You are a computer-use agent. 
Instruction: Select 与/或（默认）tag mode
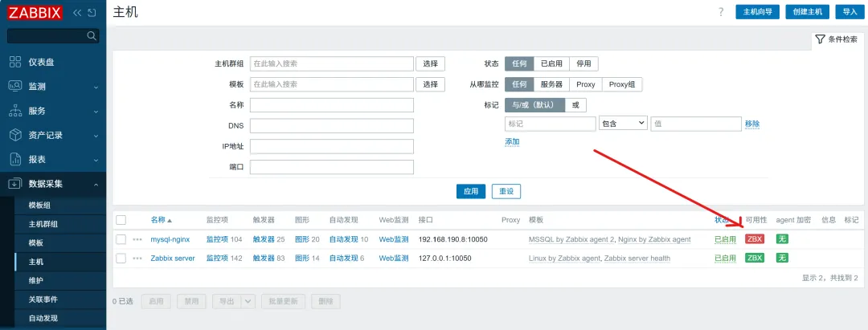pyautogui.click(x=534, y=105)
